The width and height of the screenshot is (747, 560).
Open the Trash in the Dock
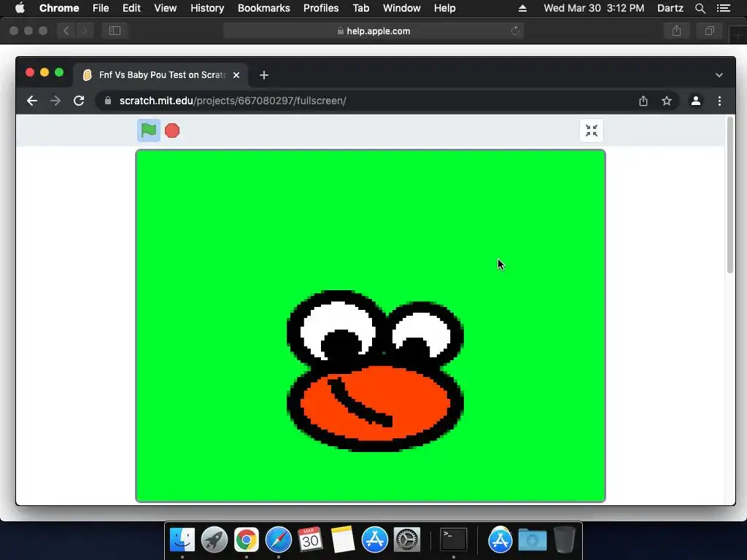565,540
